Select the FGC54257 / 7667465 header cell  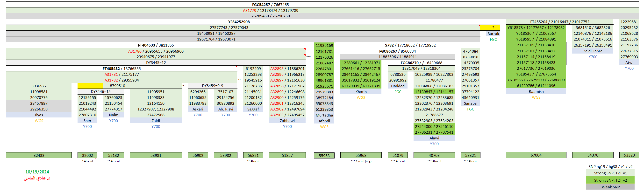click(270, 5)
